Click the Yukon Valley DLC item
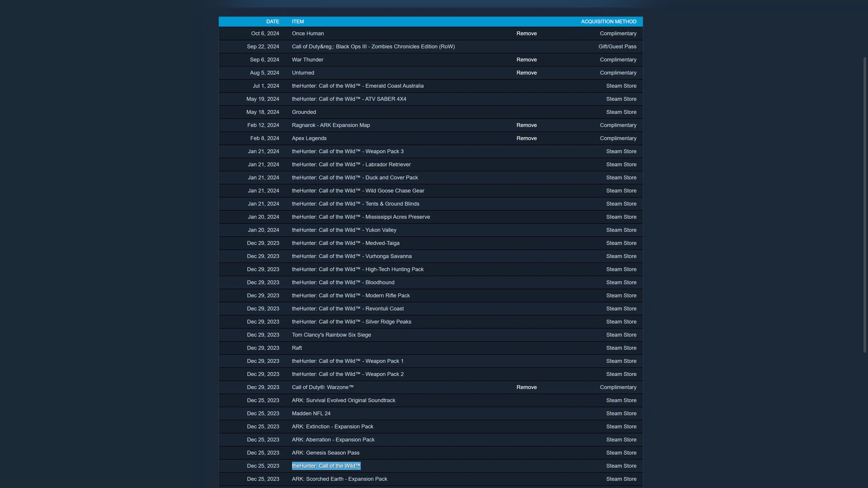 click(x=344, y=230)
